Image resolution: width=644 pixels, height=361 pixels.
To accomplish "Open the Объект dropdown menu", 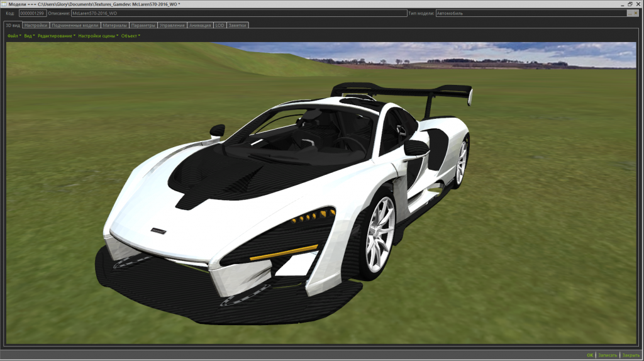I will (130, 36).
